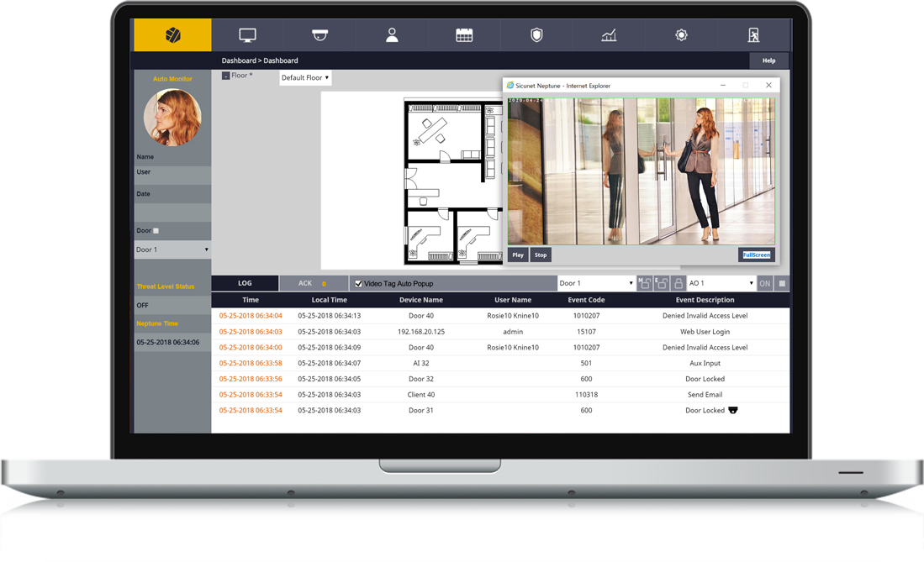This screenshot has width=924, height=562.
Task: Click the floor plan map
Action: point(452,181)
